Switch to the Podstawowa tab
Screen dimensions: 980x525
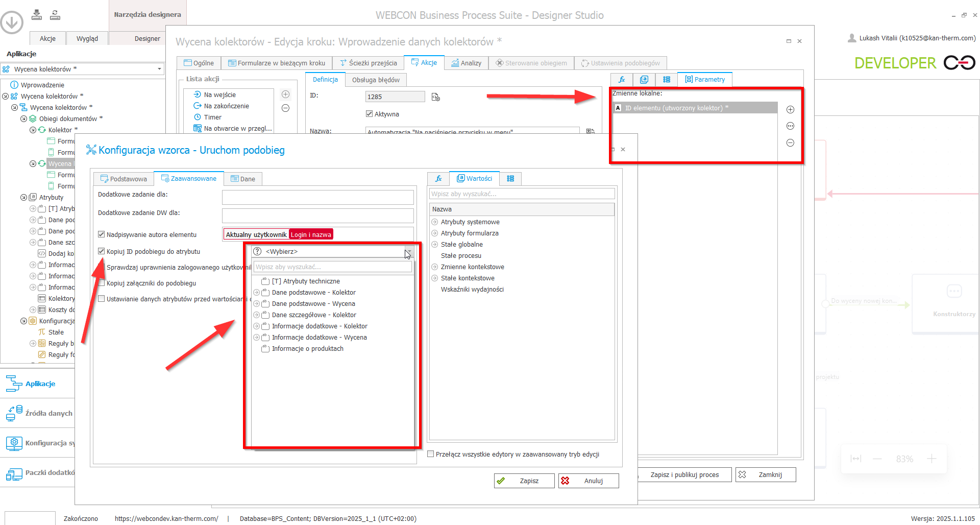pos(124,179)
